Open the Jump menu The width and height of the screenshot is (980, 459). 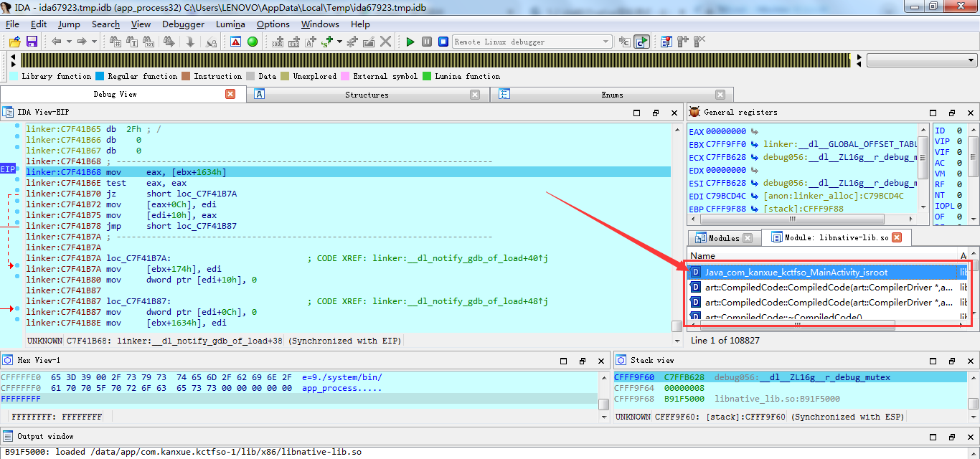click(x=69, y=24)
